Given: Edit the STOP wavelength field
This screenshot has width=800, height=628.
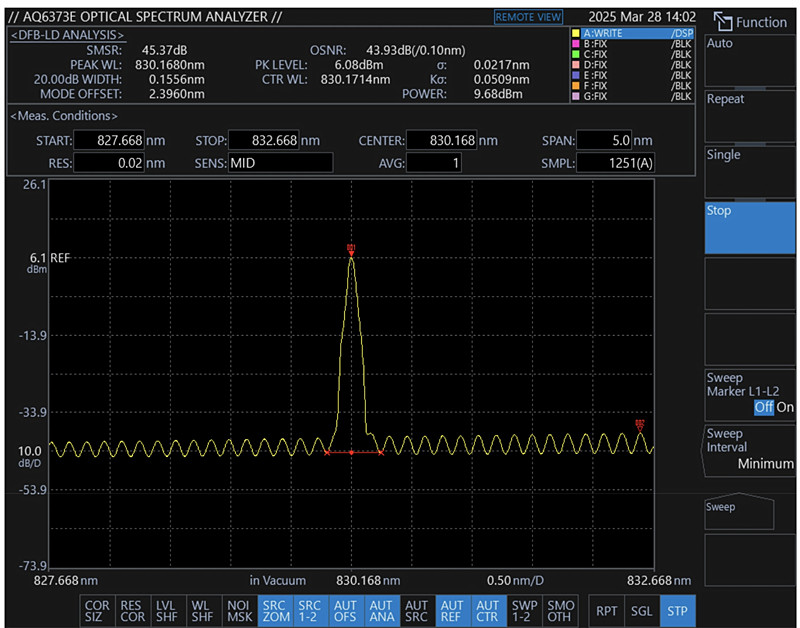Looking at the screenshot, I should click(x=263, y=140).
